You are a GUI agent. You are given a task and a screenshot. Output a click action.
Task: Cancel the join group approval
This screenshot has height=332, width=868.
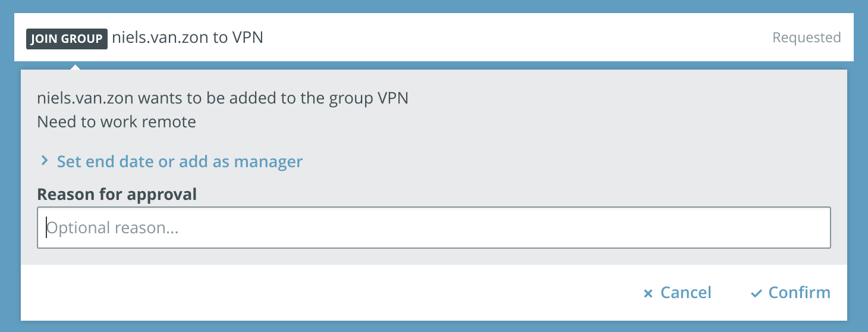tap(678, 293)
